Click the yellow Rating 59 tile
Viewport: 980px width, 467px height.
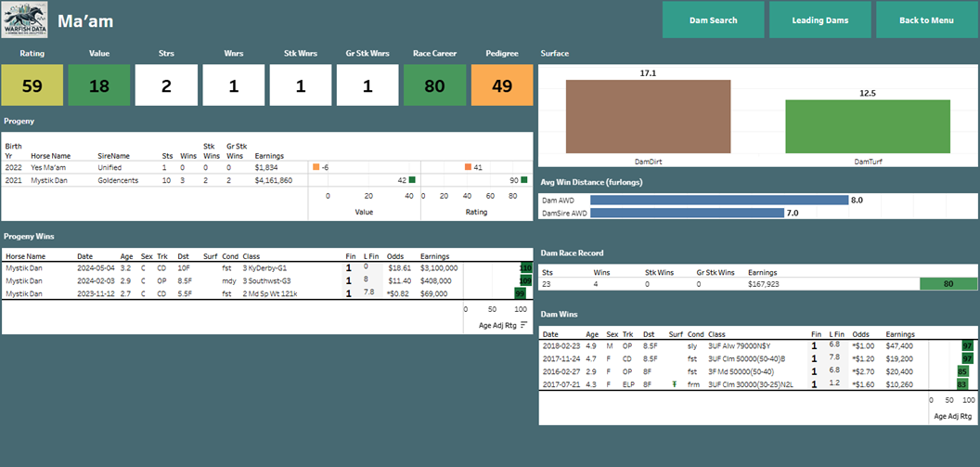(32, 86)
